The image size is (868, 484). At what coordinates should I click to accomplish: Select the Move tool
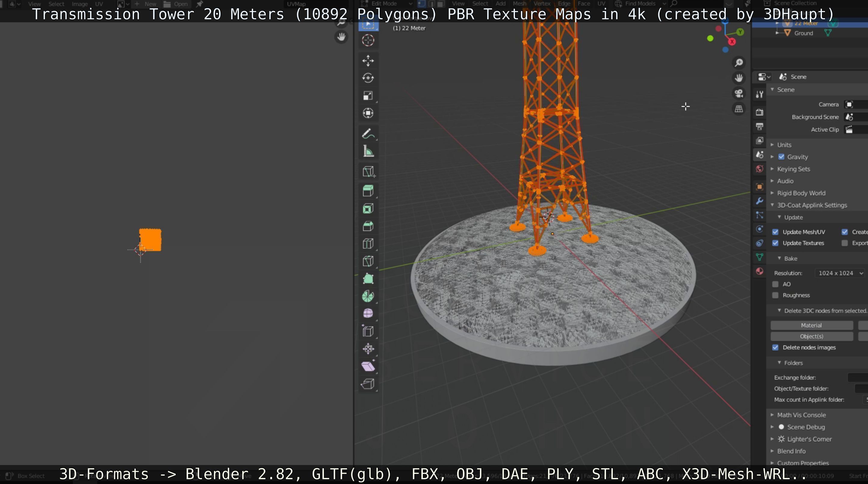pos(368,61)
